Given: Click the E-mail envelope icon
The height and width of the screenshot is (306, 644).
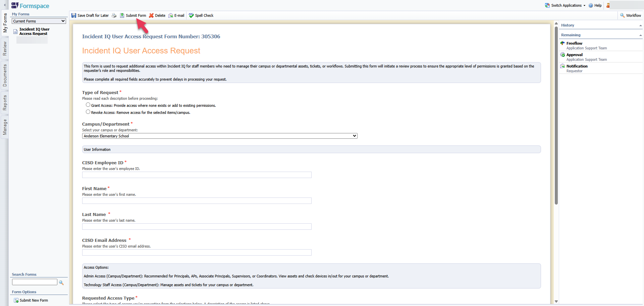Looking at the screenshot, I should click(171, 15).
